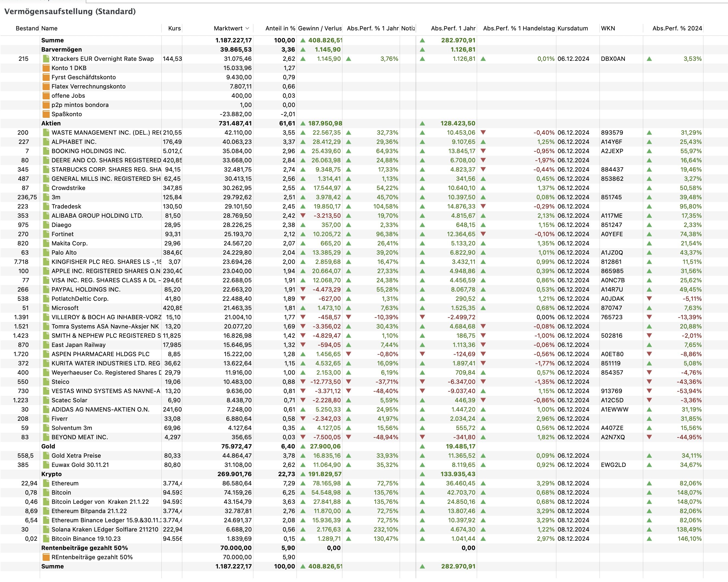Image resolution: width=728 pixels, height=582 pixels.
Task: Sort by the Abs.Perf. % 2024 column header
Action: (x=677, y=28)
